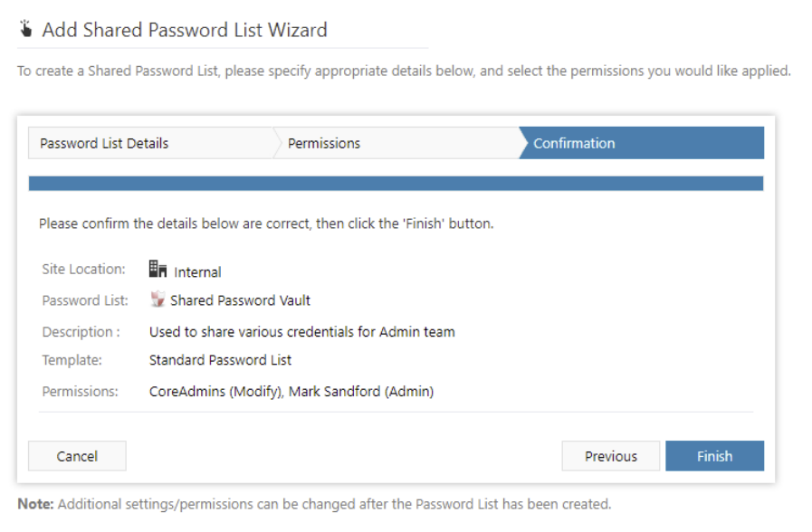Image resolution: width=812 pixels, height=532 pixels.
Task: Cancel the Add Shared Password List wizard
Action: [77, 456]
